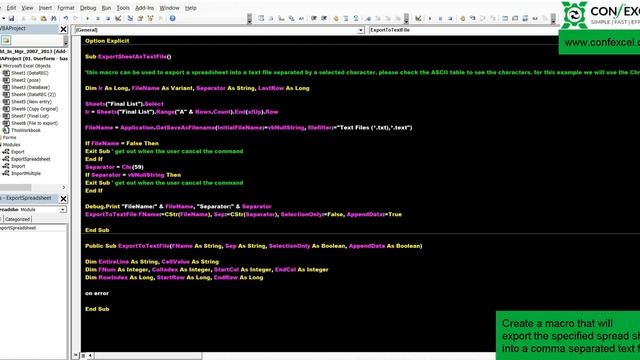Open the ExportToTextFile procedure dropdown
Image resolution: width=640 pixels, height=360 pixels.
(x=463, y=30)
